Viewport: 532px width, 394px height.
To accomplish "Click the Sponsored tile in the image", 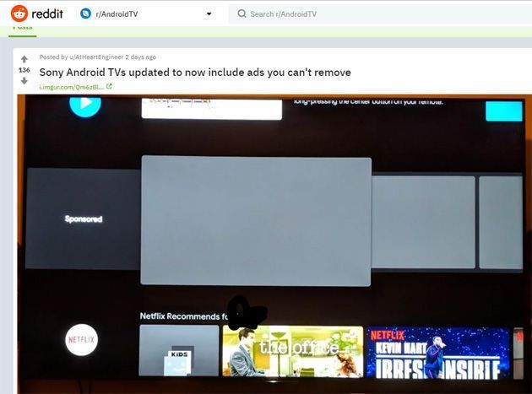I will tap(83, 219).
